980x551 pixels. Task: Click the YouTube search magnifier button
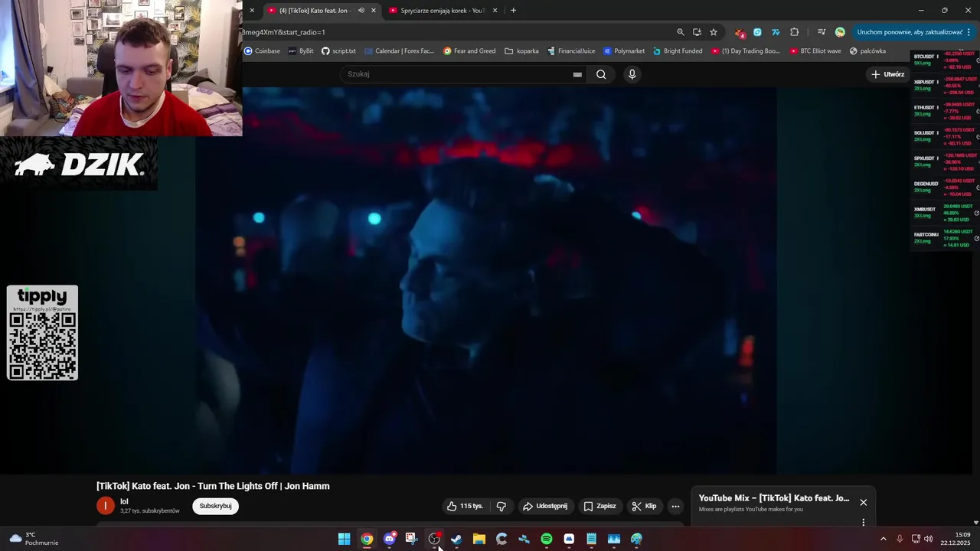click(601, 74)
